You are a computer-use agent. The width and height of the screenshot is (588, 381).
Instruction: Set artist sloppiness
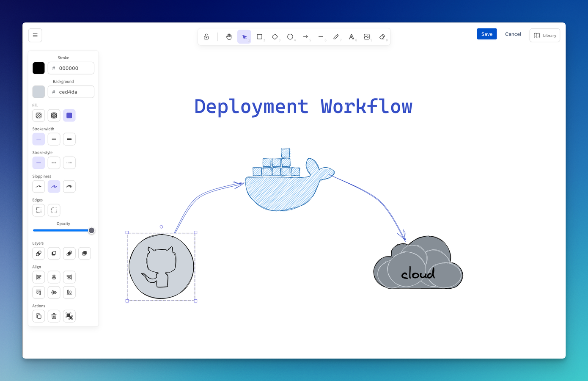click(x=54, y=186)
